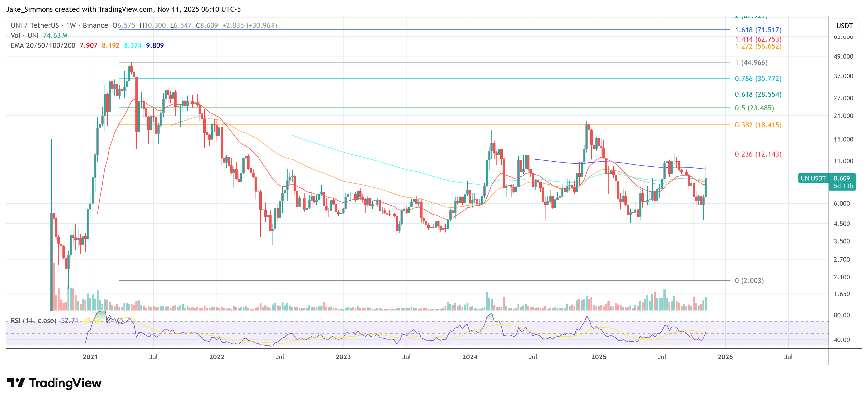Click the TradingView wordmark link
Viewport: 868px width, 401px height.
[x=65, y=383]
